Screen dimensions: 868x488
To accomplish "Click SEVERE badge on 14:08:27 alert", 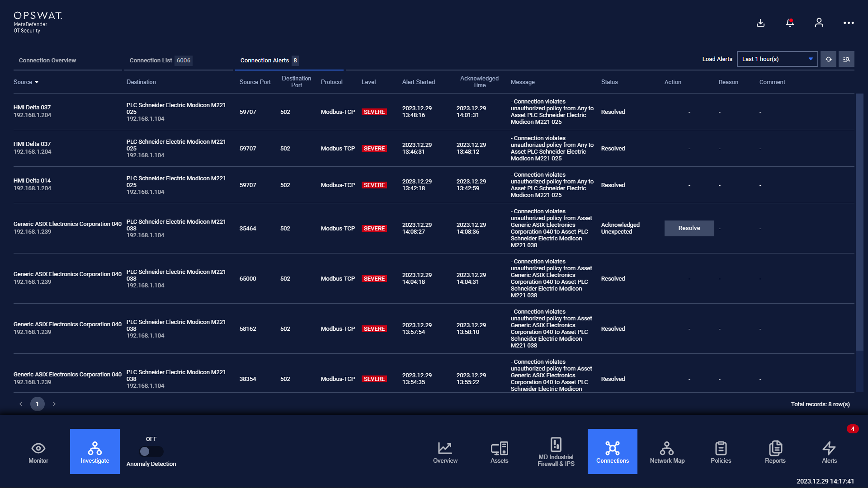I will pyautogui.click(x=374, y=229).
